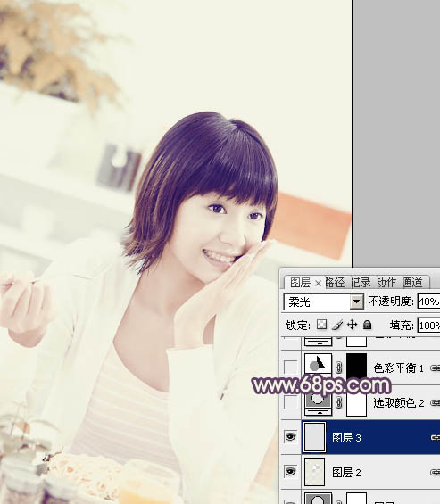This screenshot has height=504, width=440.
Task: Click the 不透明度 40% input field
Action: click(x=428, y=302)
